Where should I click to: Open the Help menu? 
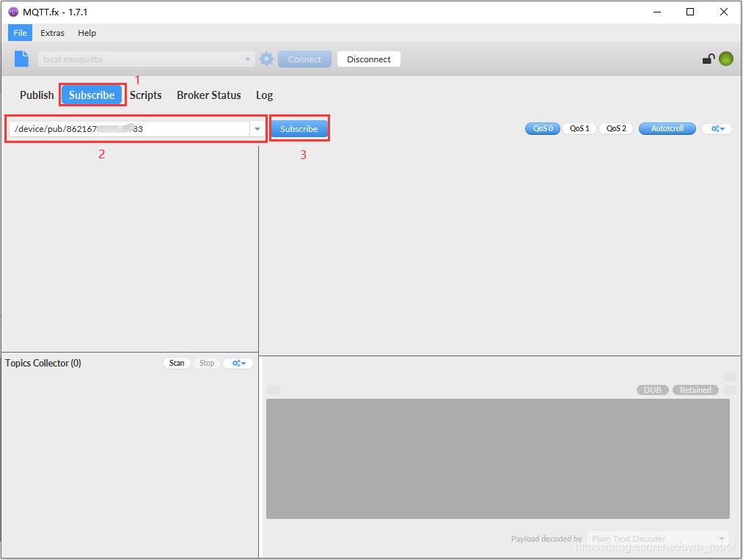pos(87,33)
